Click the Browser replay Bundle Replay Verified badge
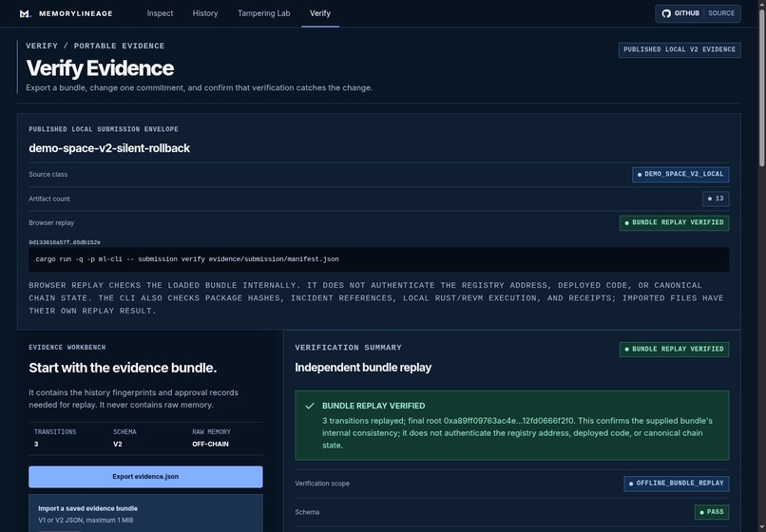766x532 pixels. click(674, 222)
